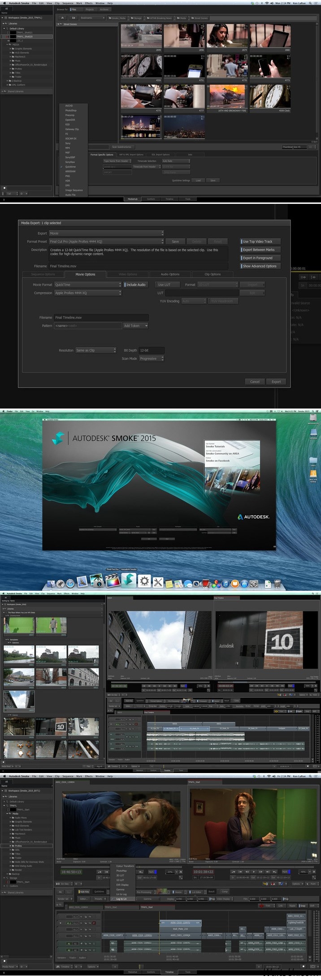Viewport: 321px width, 980px height.
Task: Toggle Include Audio in Movie Options
Action: tap(135, 285)
